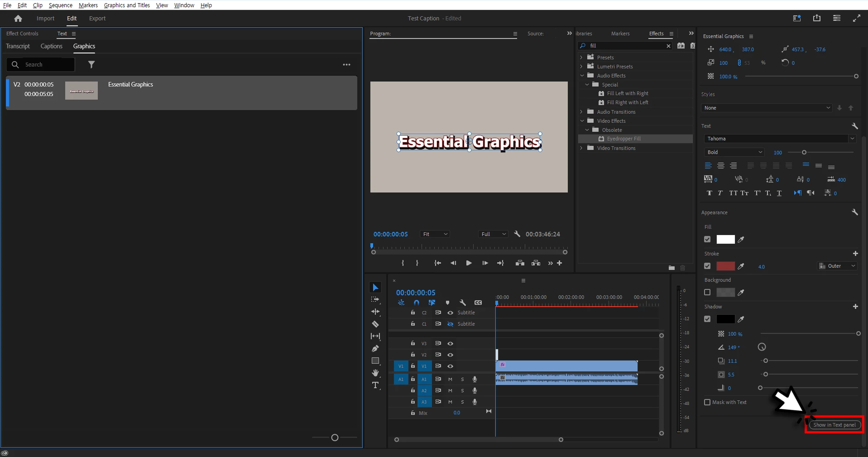
Task: Solo the A1 audio track
Action: [x=462, y=379]
